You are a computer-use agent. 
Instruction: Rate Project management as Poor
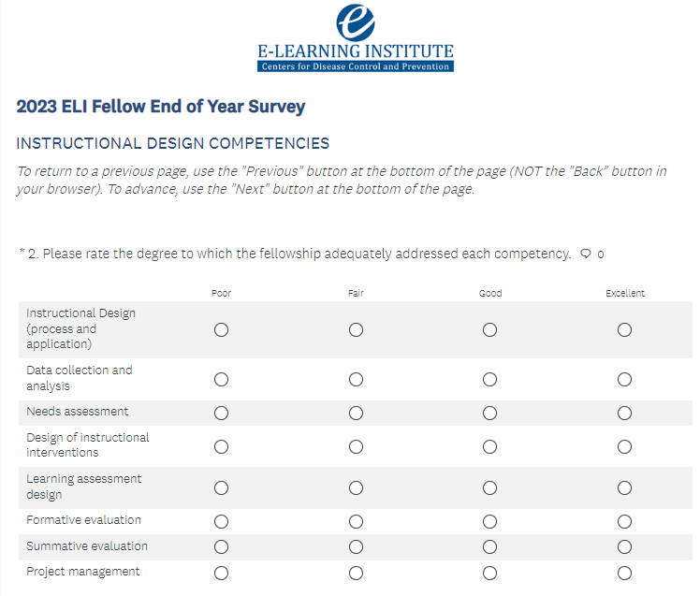pyautogui.click(x=222, y=573)
